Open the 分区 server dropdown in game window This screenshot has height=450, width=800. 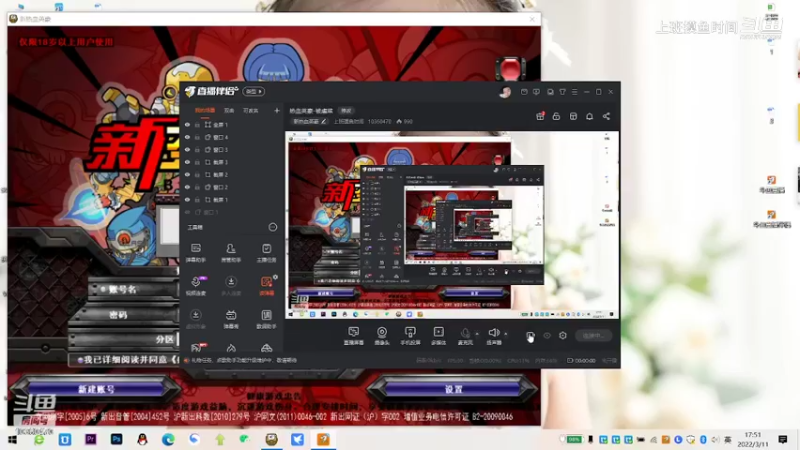(x=124, y=339)
